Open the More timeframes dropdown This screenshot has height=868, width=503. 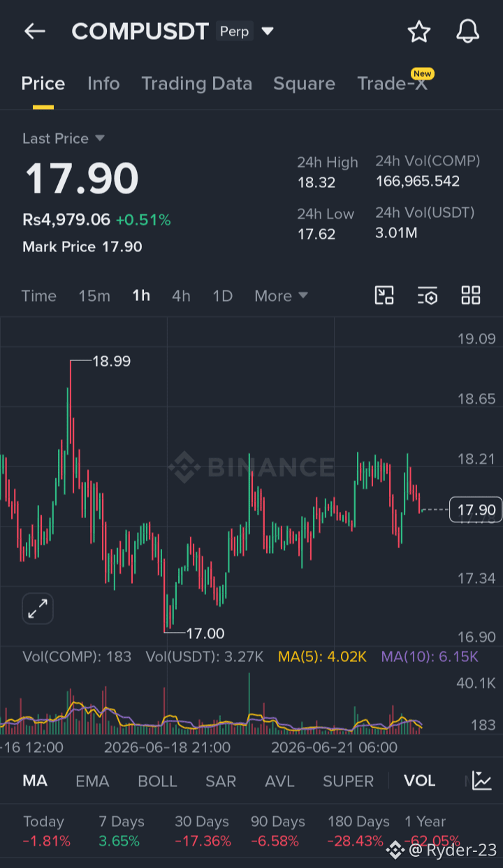point(281,296)
